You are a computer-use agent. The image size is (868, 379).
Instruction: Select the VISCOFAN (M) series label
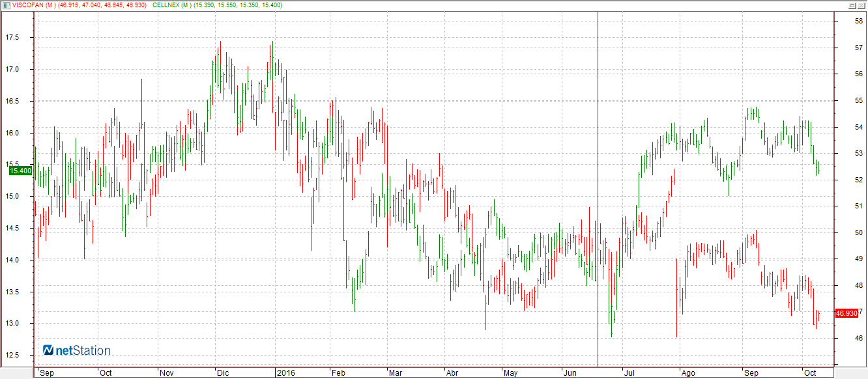33,5
